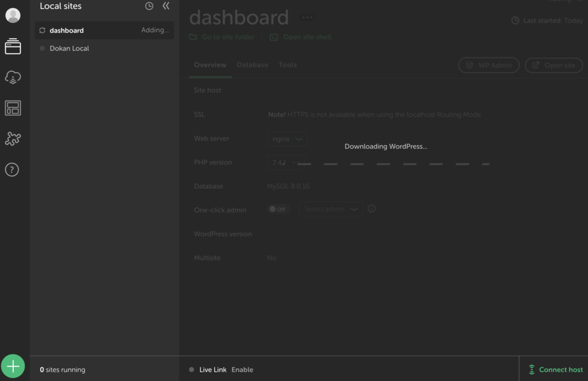Switch to the Tools tab
The width and height of the screenshot is (588, 381).
pos(288,65)
